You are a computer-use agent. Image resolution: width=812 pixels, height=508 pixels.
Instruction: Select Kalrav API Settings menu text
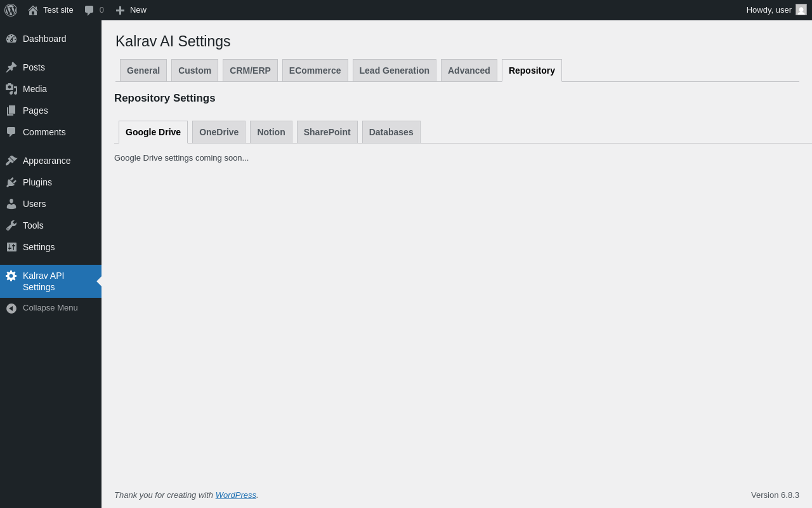44,281
